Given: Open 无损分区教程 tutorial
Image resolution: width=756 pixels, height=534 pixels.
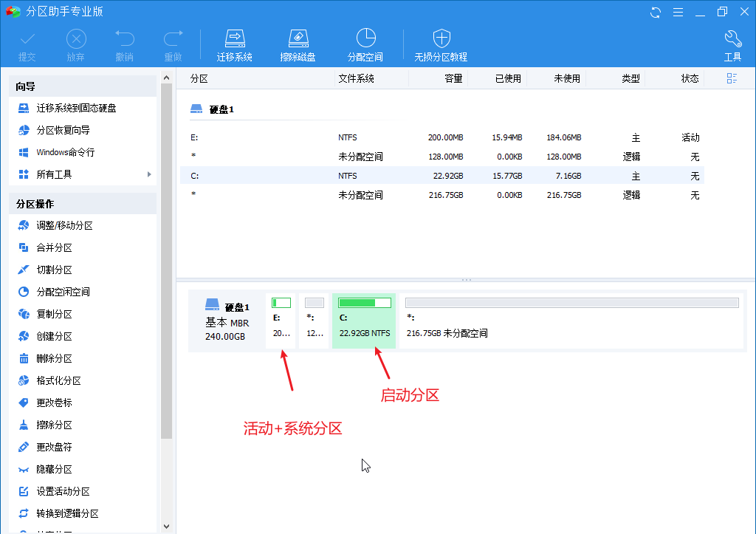Looking at the screenshot, I should pyautogui.click(x=441, y=47).
